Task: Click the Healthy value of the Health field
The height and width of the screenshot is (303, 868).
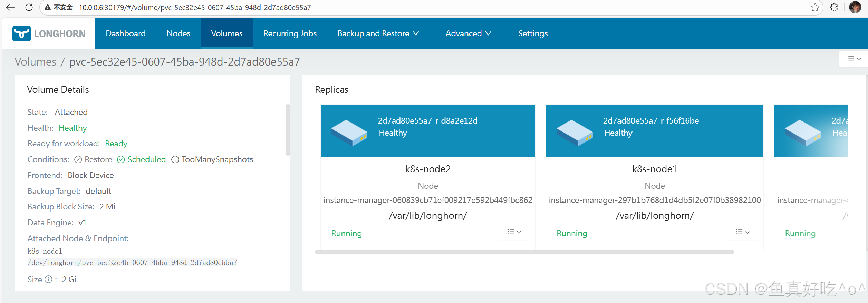Action: (x=73, y=128)
